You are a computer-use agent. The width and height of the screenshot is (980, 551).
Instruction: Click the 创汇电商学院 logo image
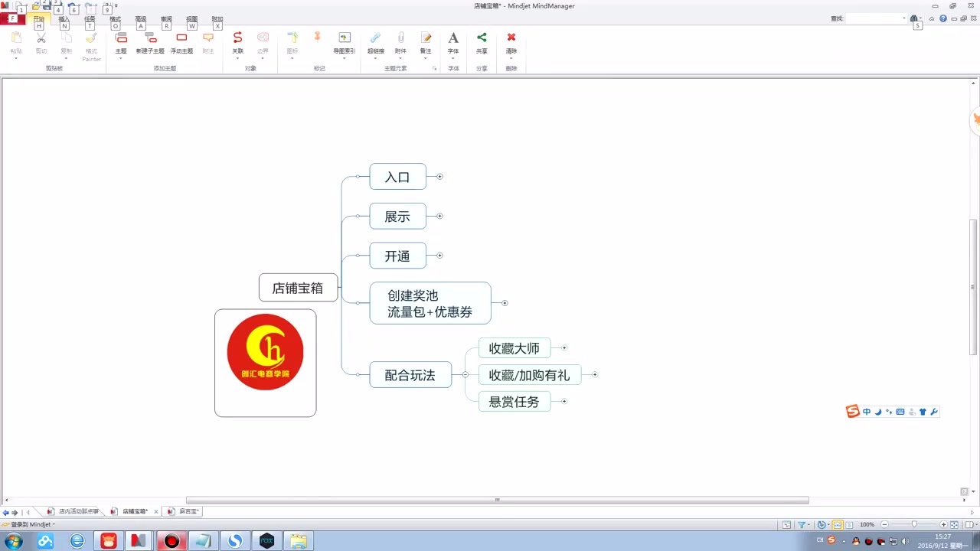(x=265, y=353)
